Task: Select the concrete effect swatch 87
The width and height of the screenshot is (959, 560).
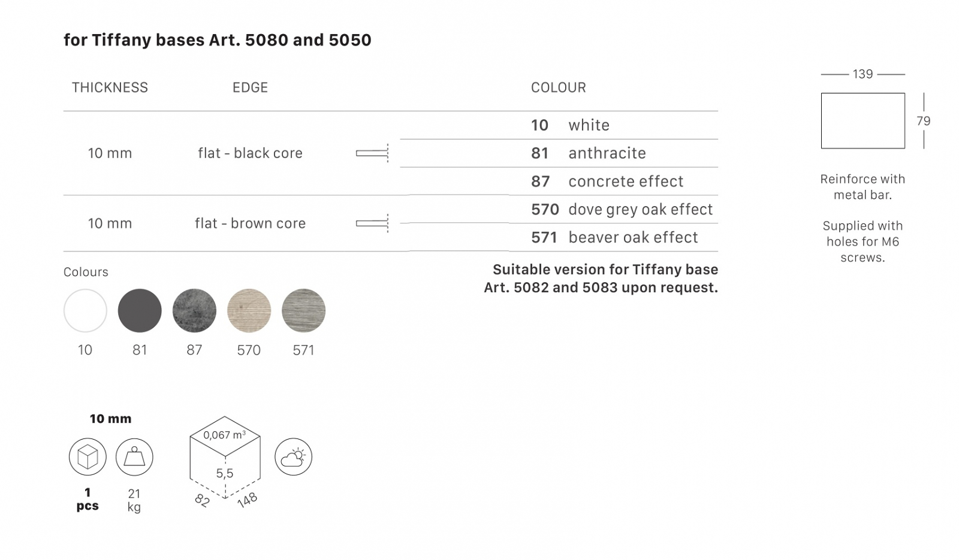Action: (x=194, y=311)
